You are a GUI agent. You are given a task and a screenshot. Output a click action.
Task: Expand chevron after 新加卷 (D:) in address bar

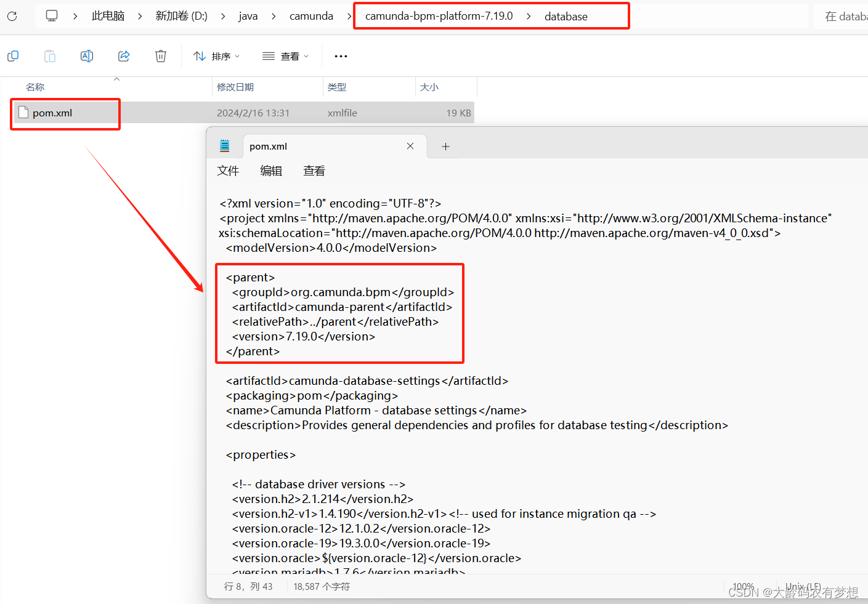pos(222,16)
